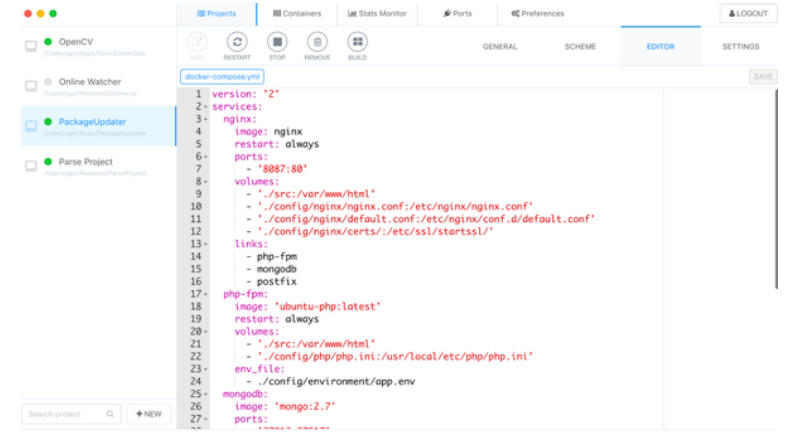This screenshot has width=789, height=444.
Task: Click the Restart container icon
Action: point(237,42)
